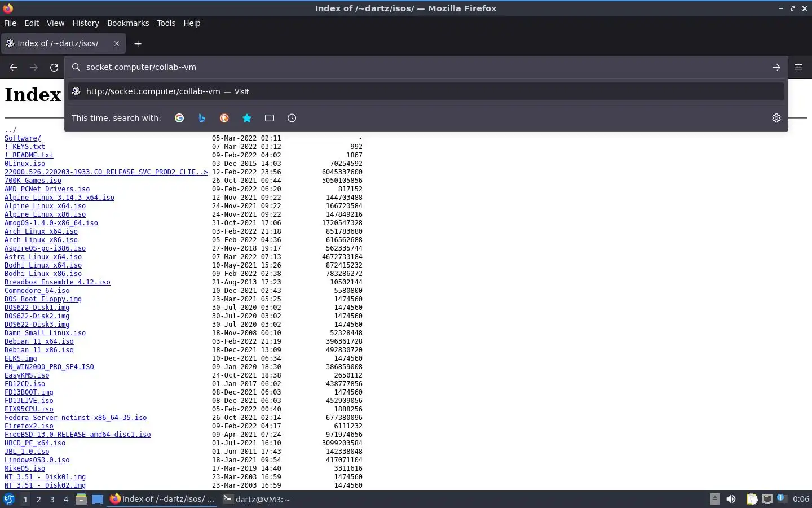Viewport: 812px width, 508px height.
Task: Open the View menu
Action: click(x=55, y=23)
